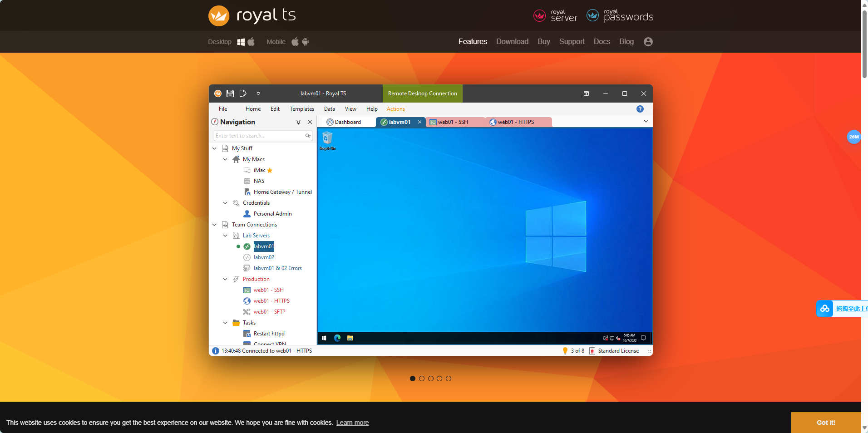Collapse the Production folder
The height and width of the screenshot is (433, 868).
[x=225, y=279]
